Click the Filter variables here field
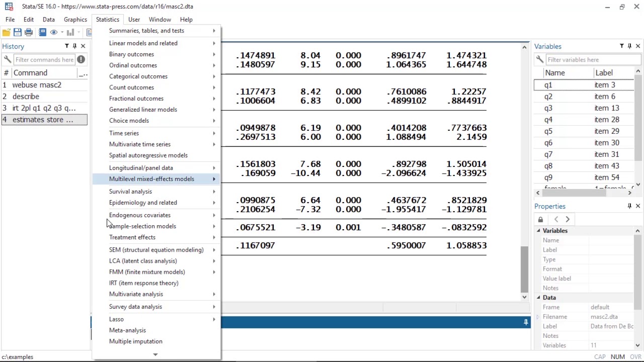This screenshot has height=362, width=644. point(593,60)
